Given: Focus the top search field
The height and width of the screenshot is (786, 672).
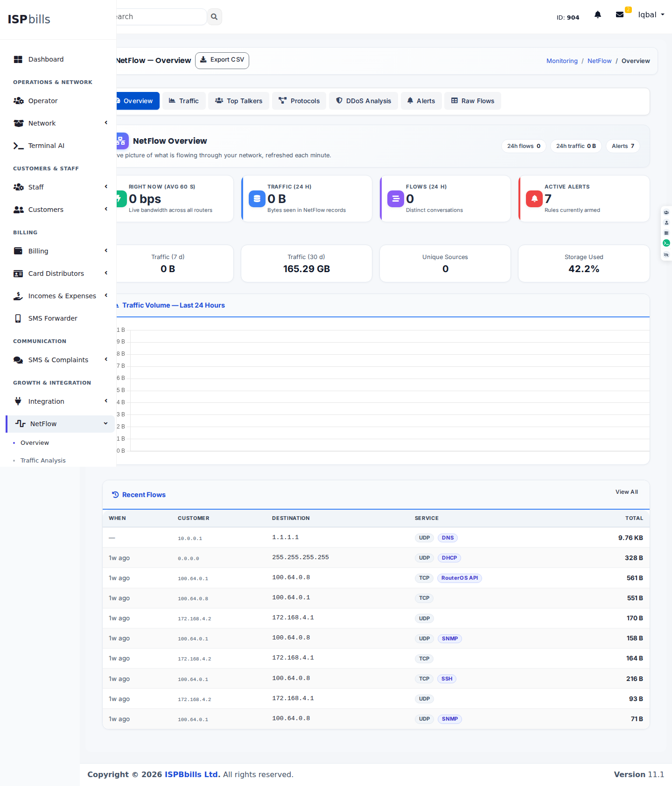Looking at the screenshot, I should 161,17.
